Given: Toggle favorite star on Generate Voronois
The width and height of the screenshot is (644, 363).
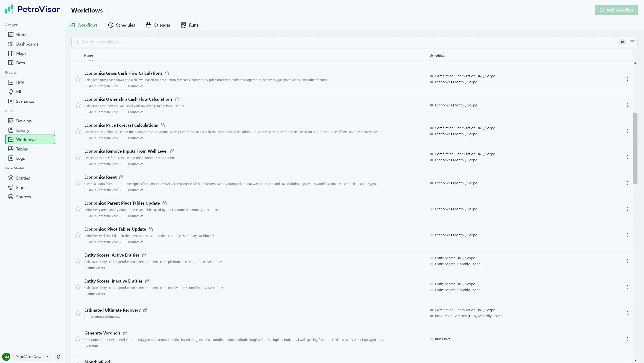Looking at the screenshot, I should pyautogui.click(x=78, y=339).
